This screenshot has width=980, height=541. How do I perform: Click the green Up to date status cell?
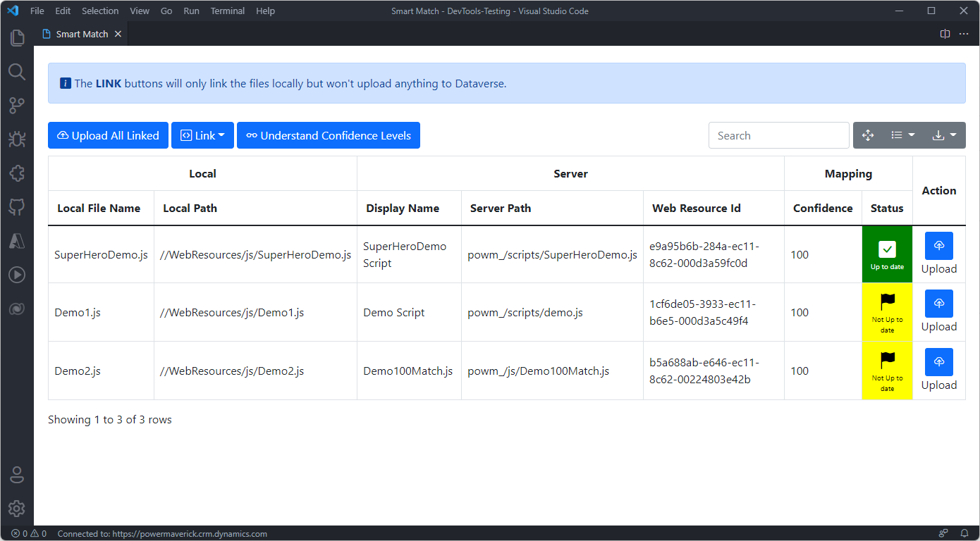[887, 254]
